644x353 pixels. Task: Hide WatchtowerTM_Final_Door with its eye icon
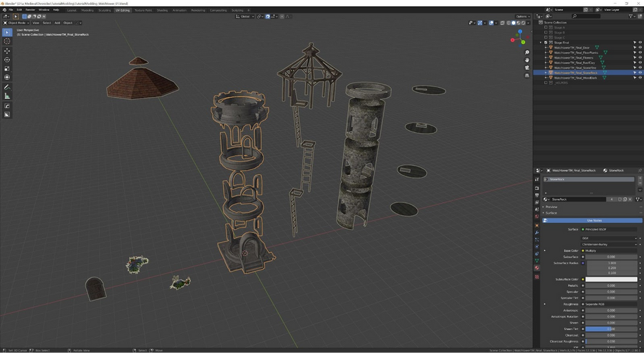pos(640,47)
